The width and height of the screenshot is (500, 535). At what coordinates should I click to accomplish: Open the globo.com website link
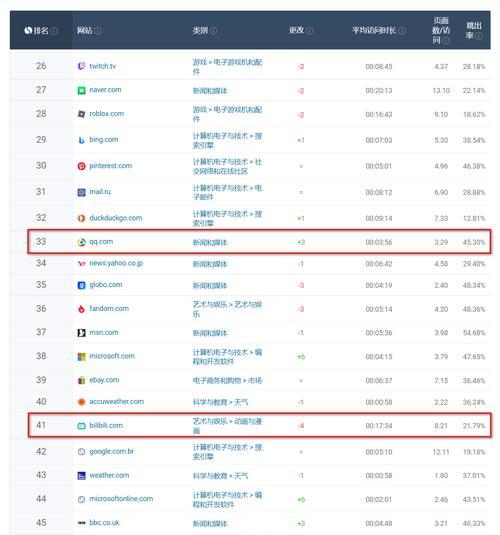point(106,285)
